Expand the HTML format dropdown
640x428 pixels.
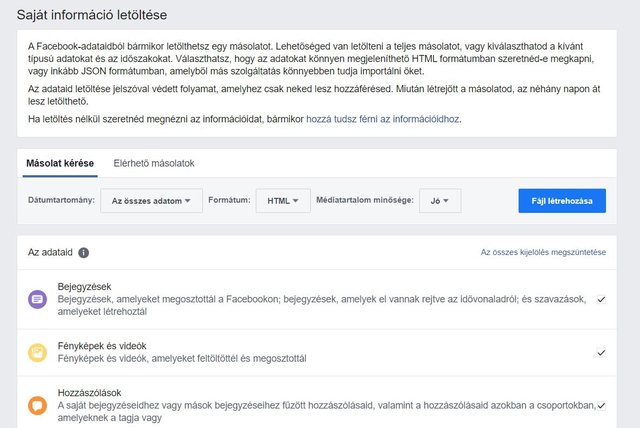[283, 201]
